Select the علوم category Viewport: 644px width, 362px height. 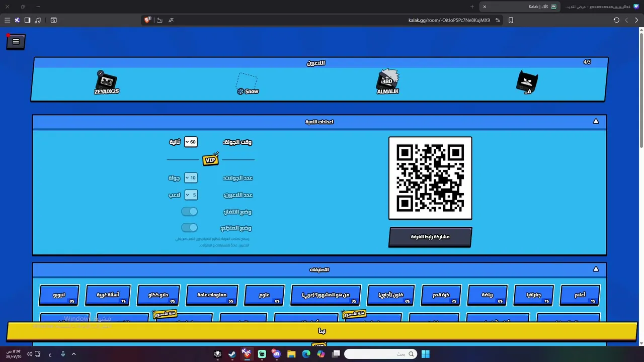[264, 295]
